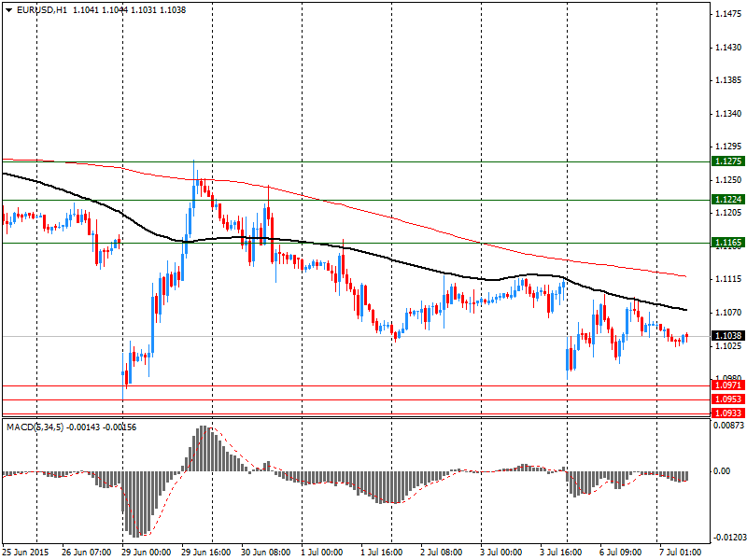Select the 1.1295 price scale value
Viewport: 747px width, 560px height.
click(x=728, y=147)
